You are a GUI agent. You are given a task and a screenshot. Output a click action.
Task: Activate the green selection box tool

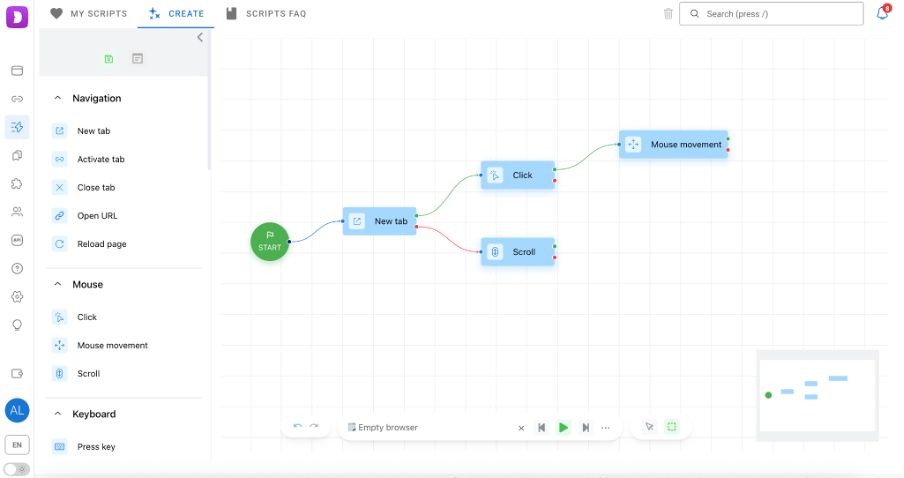pos(672,427)
